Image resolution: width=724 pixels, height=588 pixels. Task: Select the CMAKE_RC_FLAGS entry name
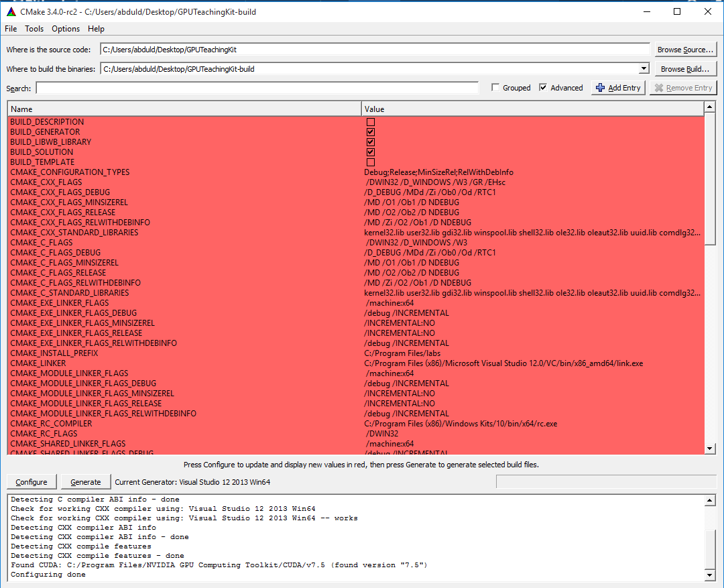(44, 434)
